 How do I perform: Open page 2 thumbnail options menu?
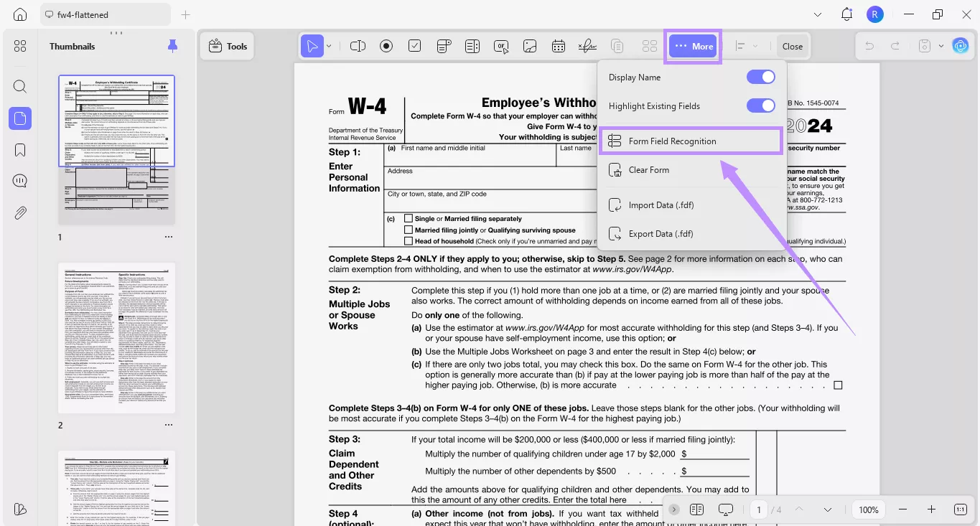pyautogui.click(x=169, y=425)
